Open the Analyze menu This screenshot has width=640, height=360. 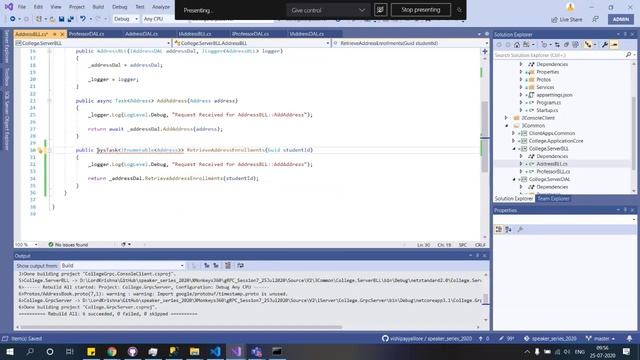tap(161, 7)
